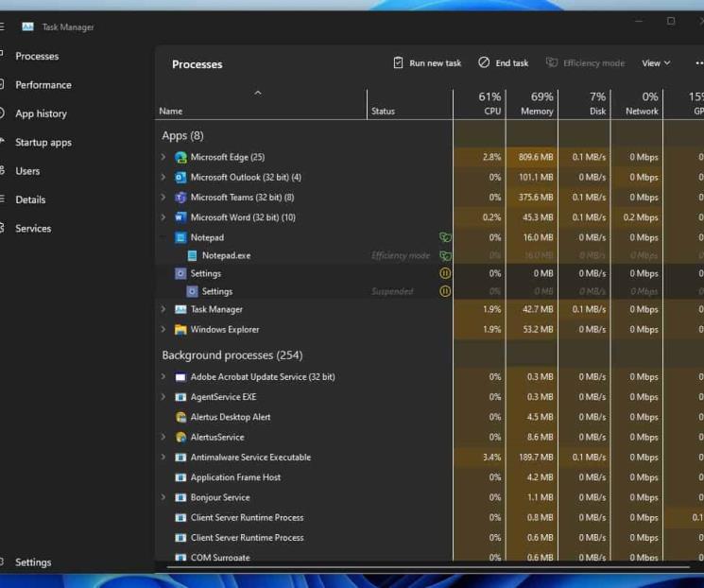Click the 189.7 MB Antimalware memory value
704x588 pixels.
536,458
